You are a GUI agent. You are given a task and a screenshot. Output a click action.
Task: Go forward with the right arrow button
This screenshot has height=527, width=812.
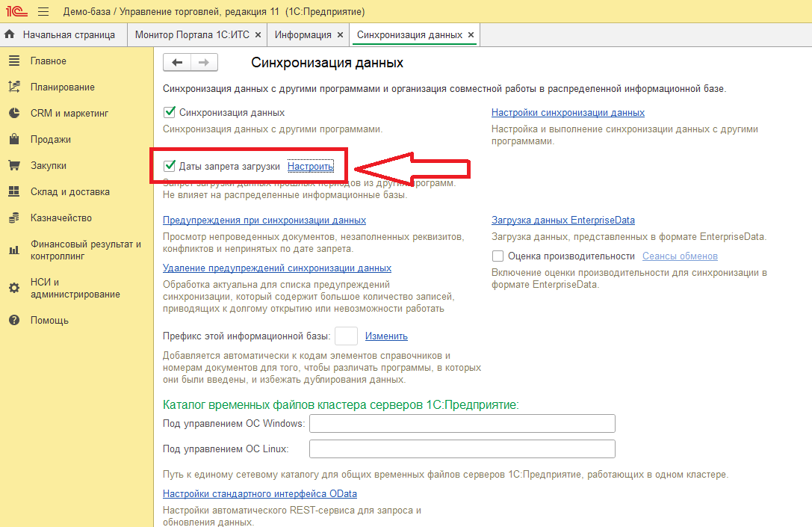click(x=204, y=62)
